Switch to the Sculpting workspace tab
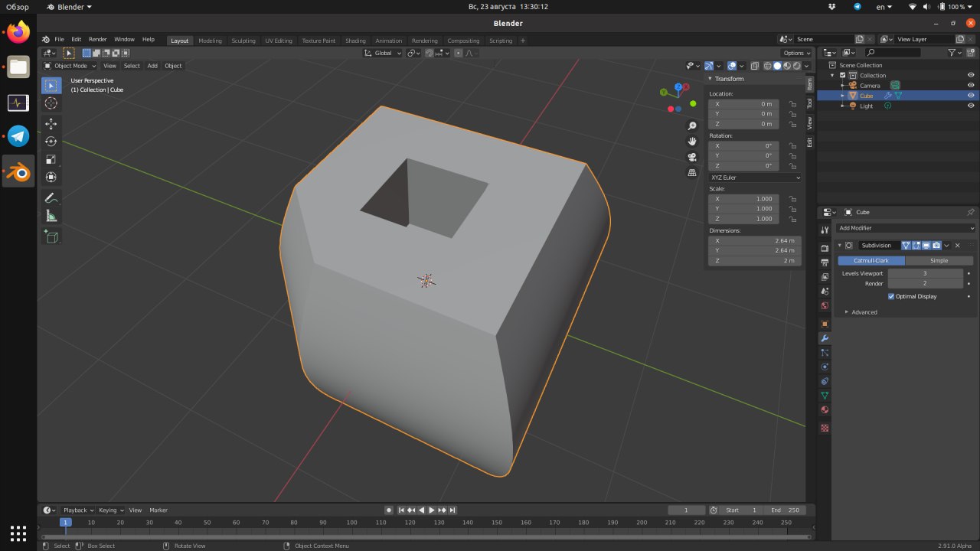This screenshot has height=551, width=980. pyautogui.click(x=243, y=41)
